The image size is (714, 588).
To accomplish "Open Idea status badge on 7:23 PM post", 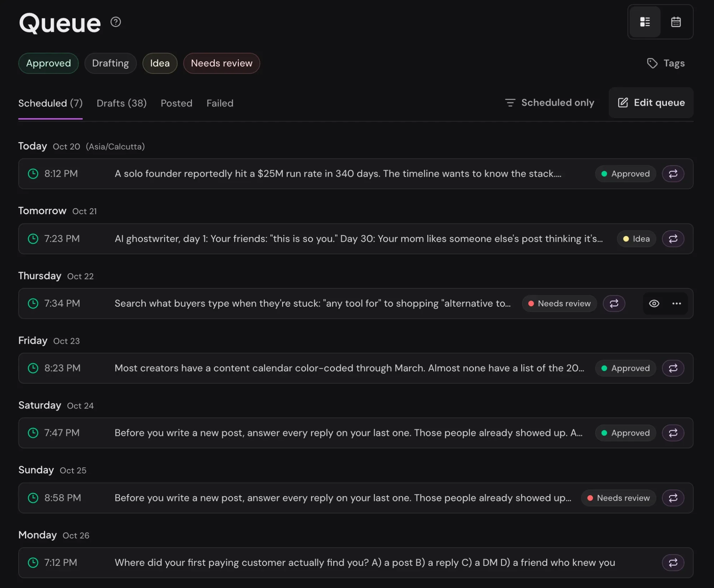I will [x=636, y=239].
